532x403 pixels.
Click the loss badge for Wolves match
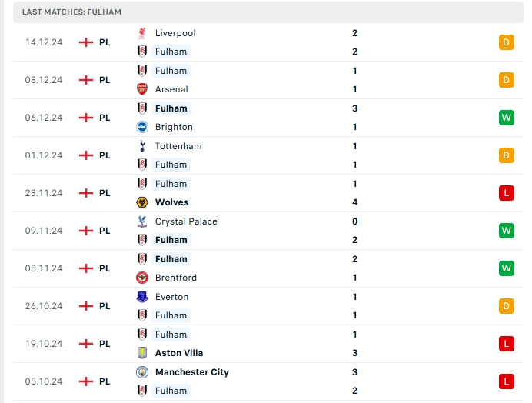pos(506,193)
